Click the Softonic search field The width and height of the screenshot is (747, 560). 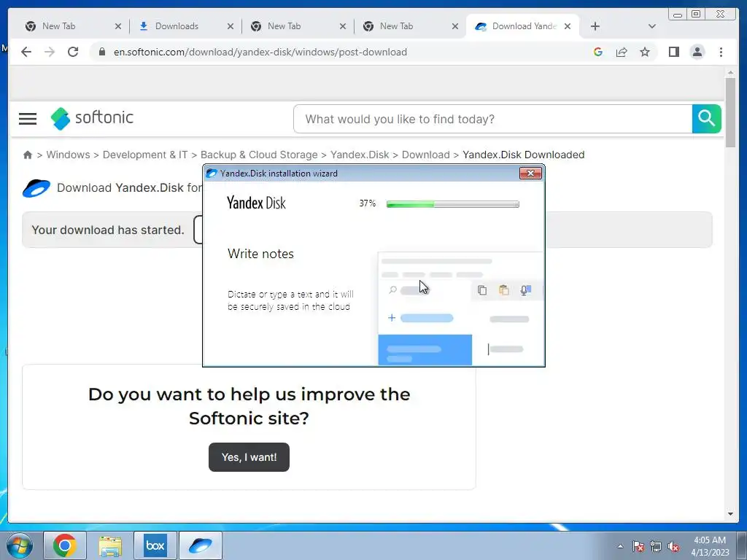[x=492, y=119]
